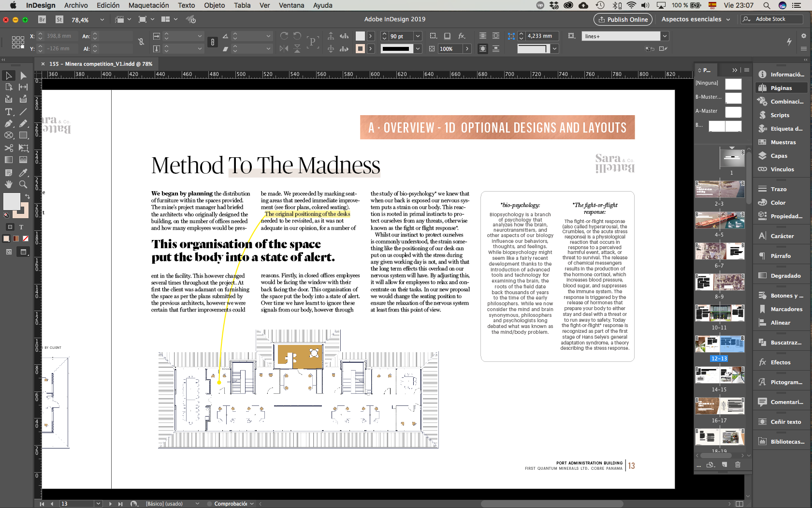Open the stroke weight 90 pt dropdown

[x=418, y=36]
